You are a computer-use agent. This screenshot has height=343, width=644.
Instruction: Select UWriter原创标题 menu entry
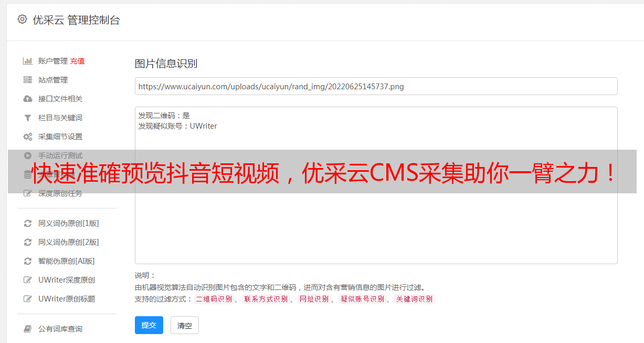[x=67, y=299]
